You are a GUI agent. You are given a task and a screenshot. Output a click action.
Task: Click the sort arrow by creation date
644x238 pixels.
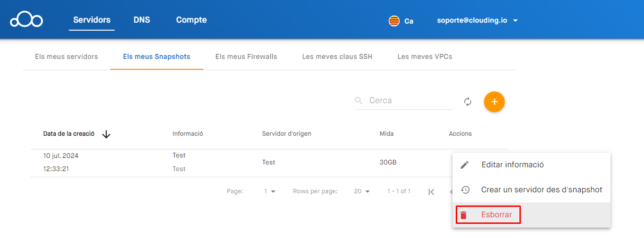click(x=106, y=134)
